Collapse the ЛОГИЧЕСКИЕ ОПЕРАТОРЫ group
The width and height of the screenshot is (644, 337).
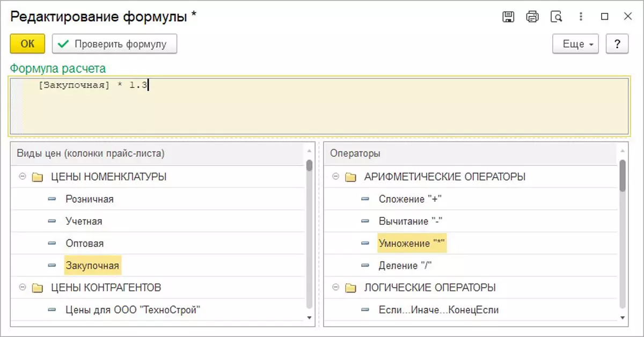336,288
